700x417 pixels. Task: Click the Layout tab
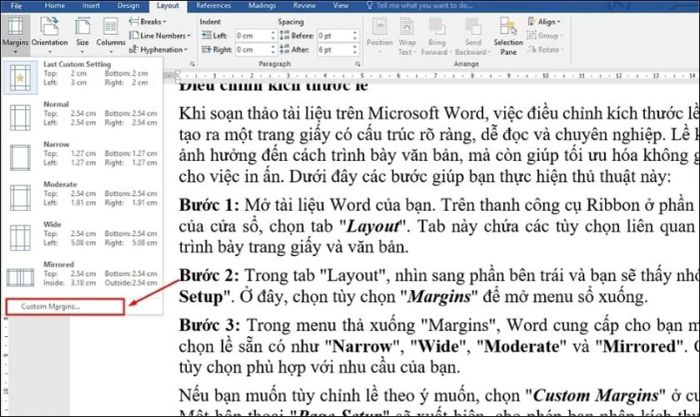(167, 6)
